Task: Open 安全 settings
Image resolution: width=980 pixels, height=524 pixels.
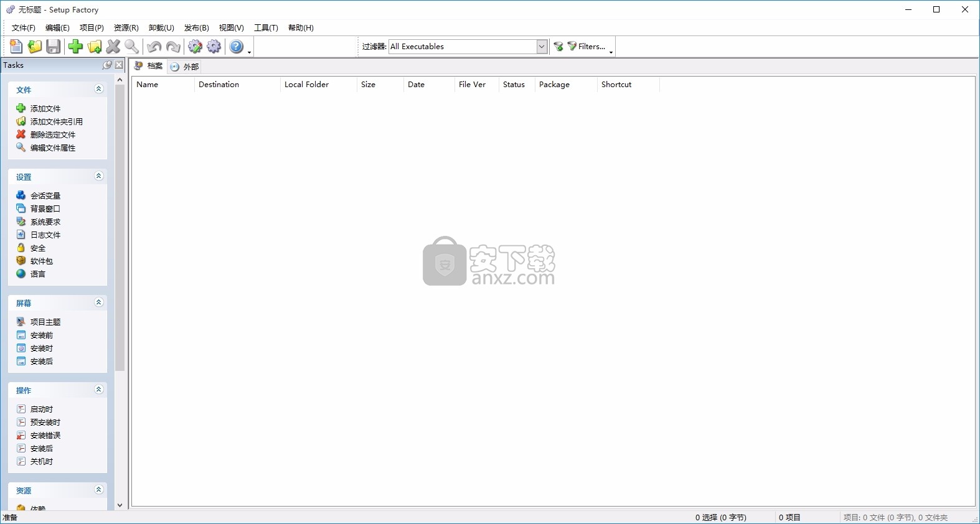Action: (38, 248)
